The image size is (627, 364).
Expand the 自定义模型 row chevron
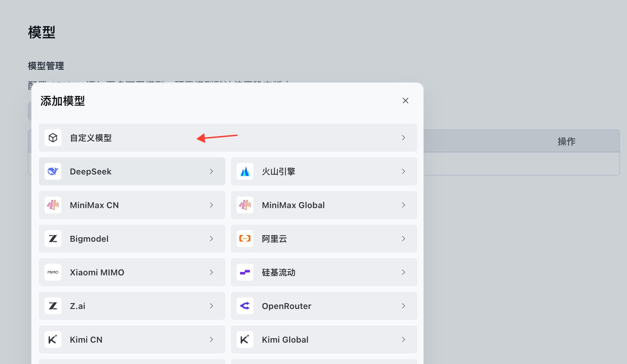coord(403,138)
